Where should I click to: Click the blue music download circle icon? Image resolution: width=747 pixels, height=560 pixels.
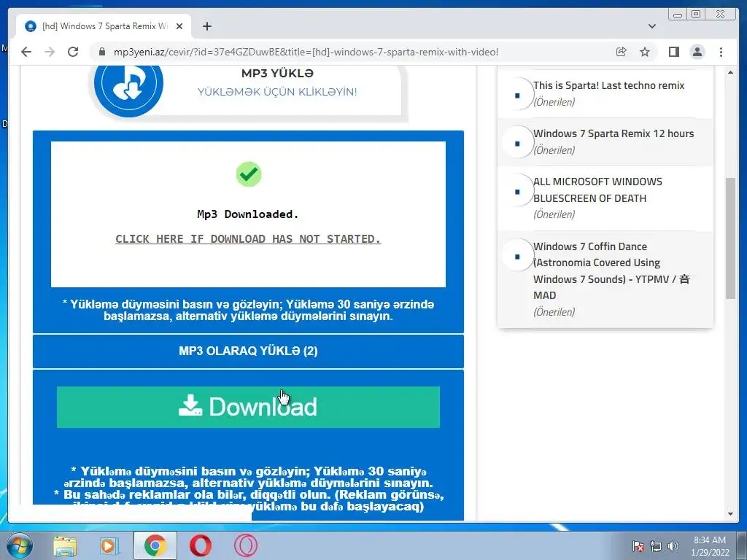pos(128,84)
